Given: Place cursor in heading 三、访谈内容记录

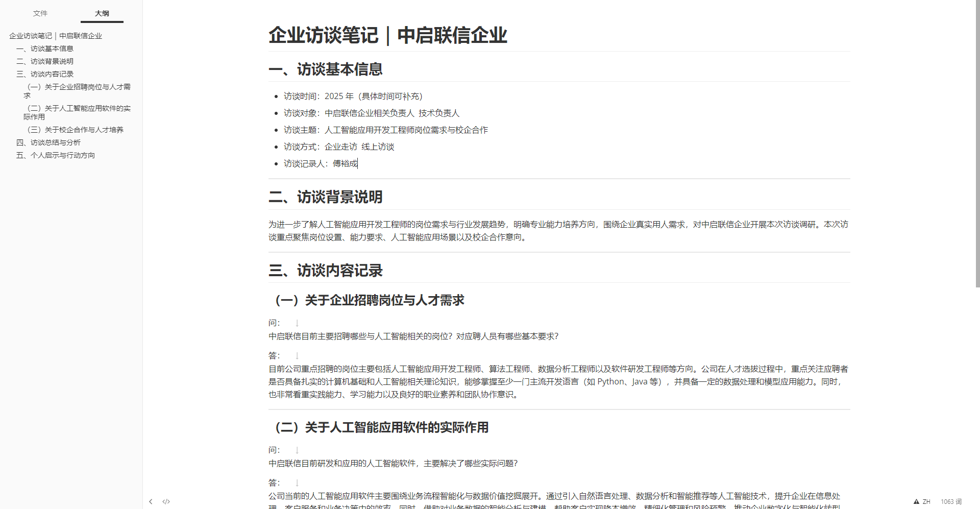Looking at the screenshot, I should tap(326, 271).
